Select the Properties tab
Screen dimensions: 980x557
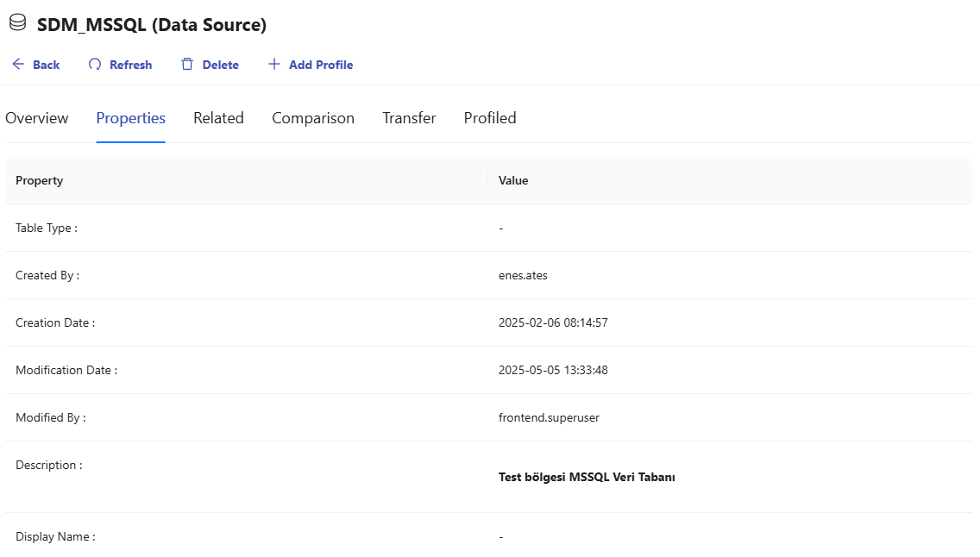130,118
